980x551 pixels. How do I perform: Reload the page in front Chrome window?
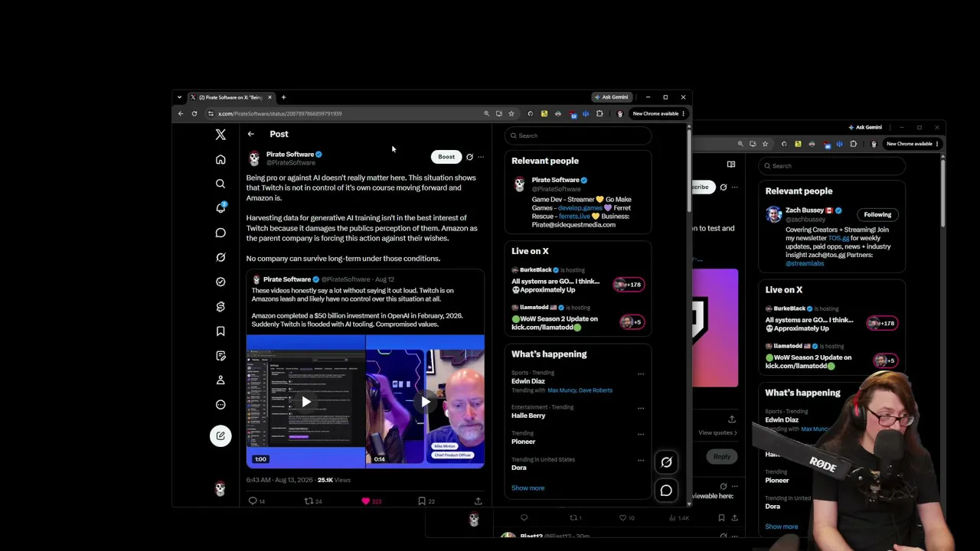click(x=194, y=113)
